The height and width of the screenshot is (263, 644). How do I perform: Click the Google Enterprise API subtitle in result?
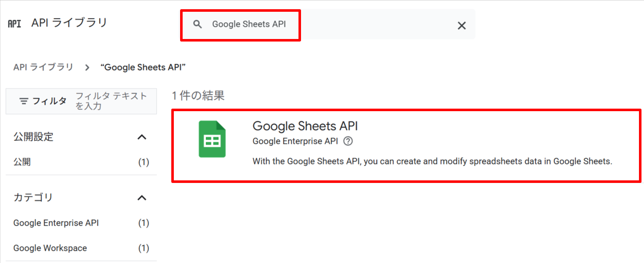tap(295, 141)
